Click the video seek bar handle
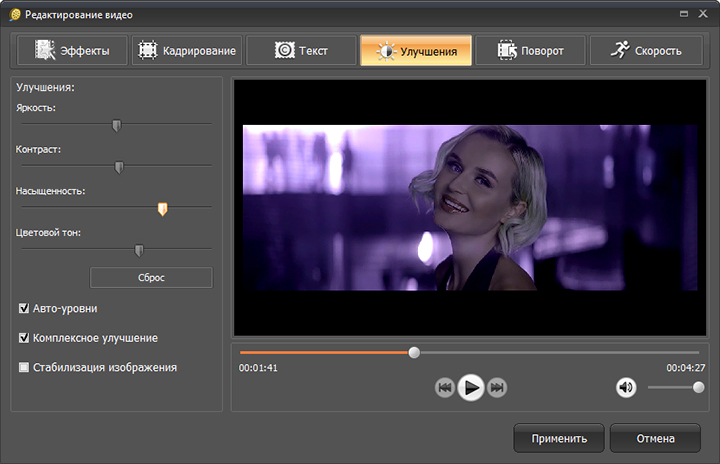 click(x=414, y=352)
